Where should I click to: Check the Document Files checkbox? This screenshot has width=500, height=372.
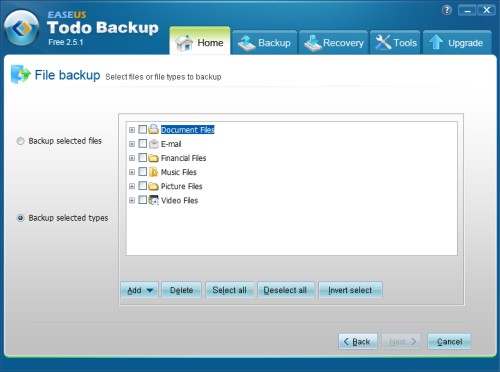coord(143,129)
